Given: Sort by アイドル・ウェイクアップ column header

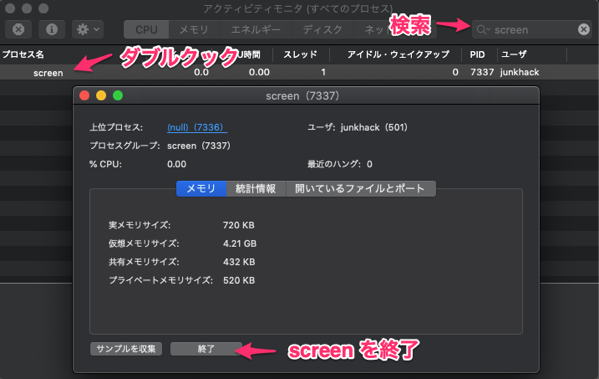Looking at the screenshot, I should point(398,55).
